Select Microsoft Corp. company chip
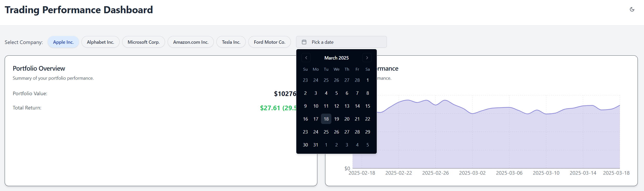The height and width of the screenshot is (191, 644). (x=143, y=42)
